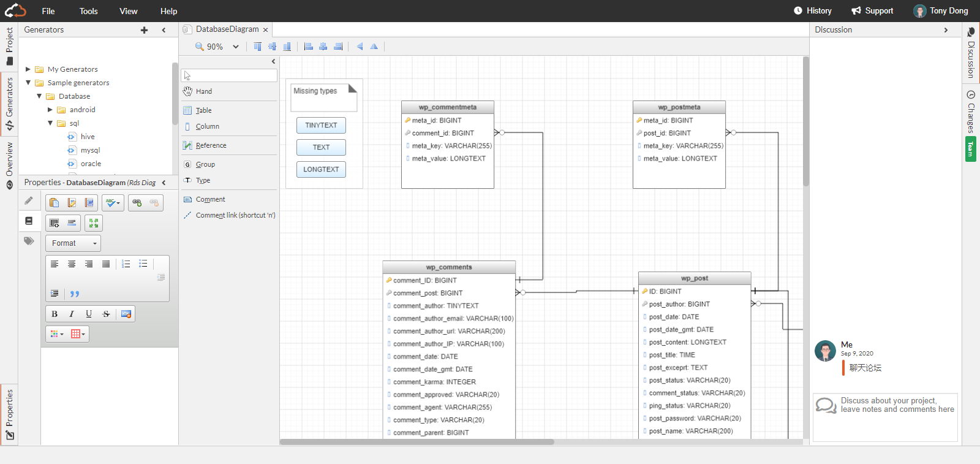Open the Tools menu

(x=88, y=11)
